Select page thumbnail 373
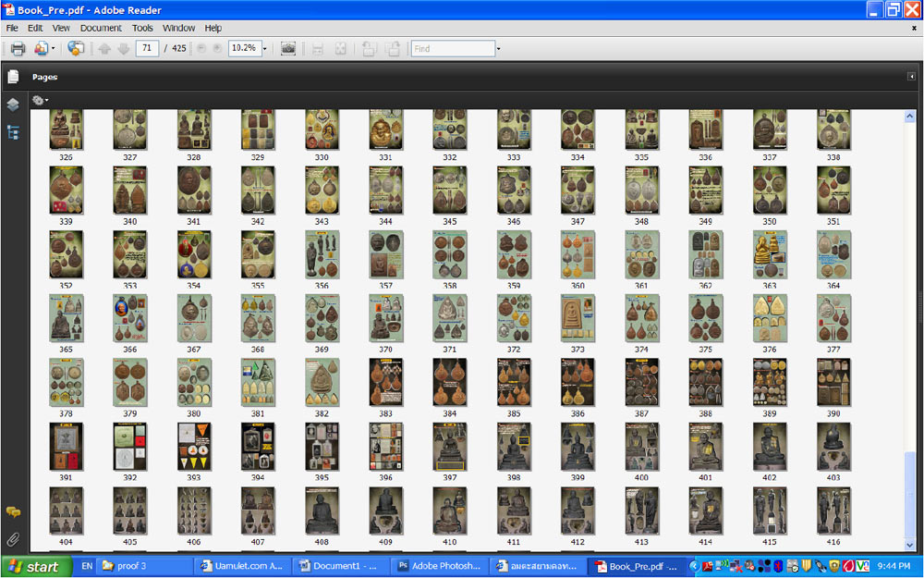 [577, 319]
